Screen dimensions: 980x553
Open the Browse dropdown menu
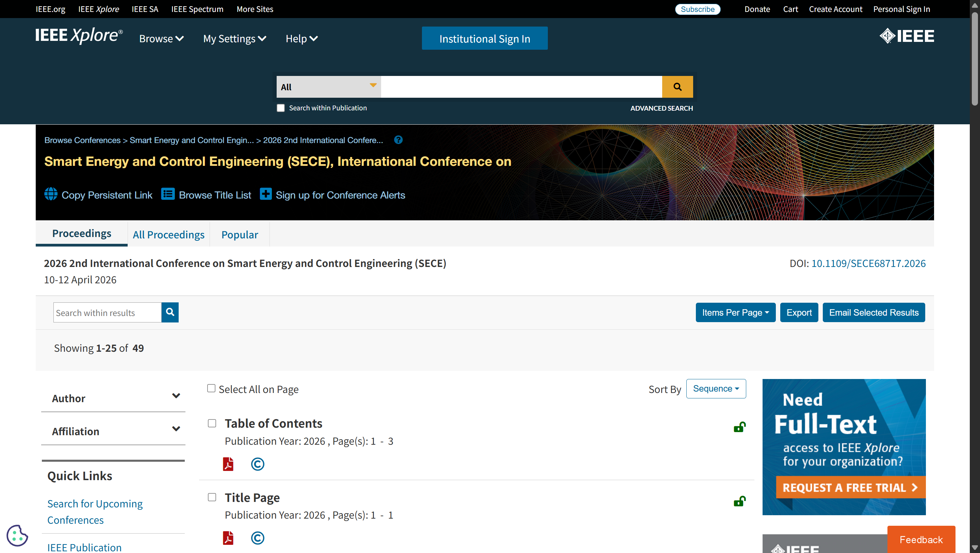pos(161,38)
